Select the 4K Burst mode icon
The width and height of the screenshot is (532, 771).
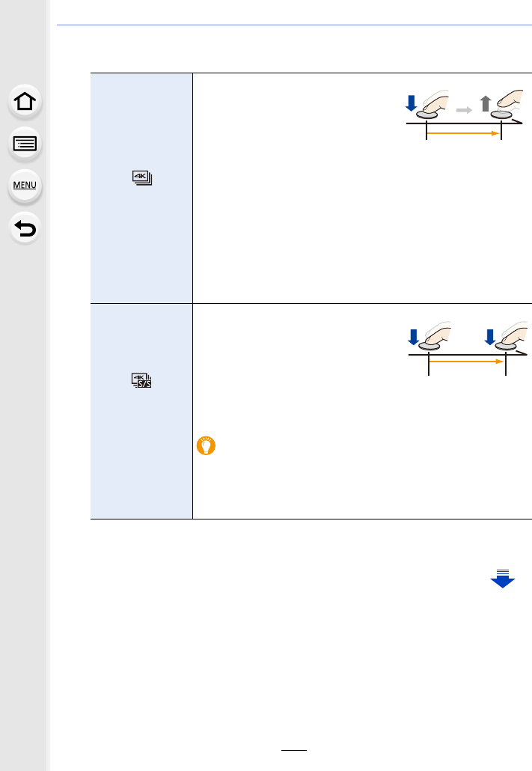coord(142,178)
